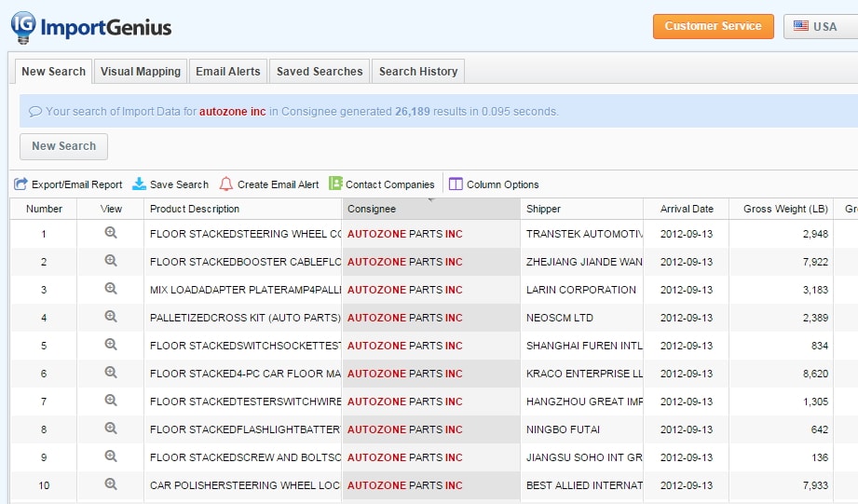The width and height of the screenshot is (858, 504).
Task: Click 'PALLETIZEDCROSS KIT (AUTO PARTS)' cell
Action: 245,318
